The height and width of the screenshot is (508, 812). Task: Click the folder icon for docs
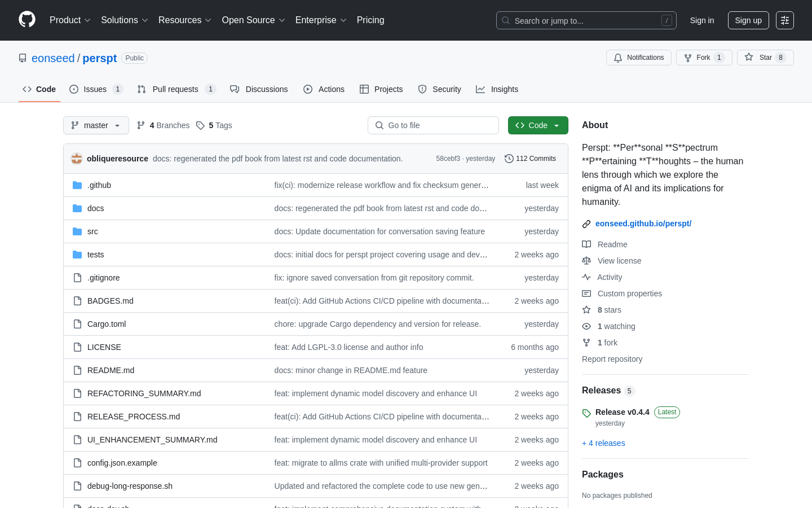(x=77, y=208)
